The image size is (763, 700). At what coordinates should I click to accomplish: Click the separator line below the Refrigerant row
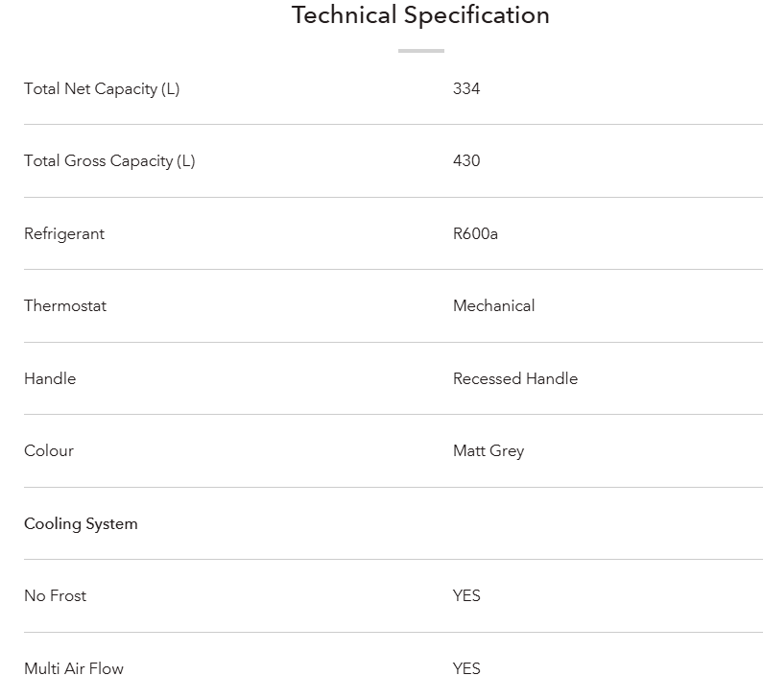pos(393,270)
